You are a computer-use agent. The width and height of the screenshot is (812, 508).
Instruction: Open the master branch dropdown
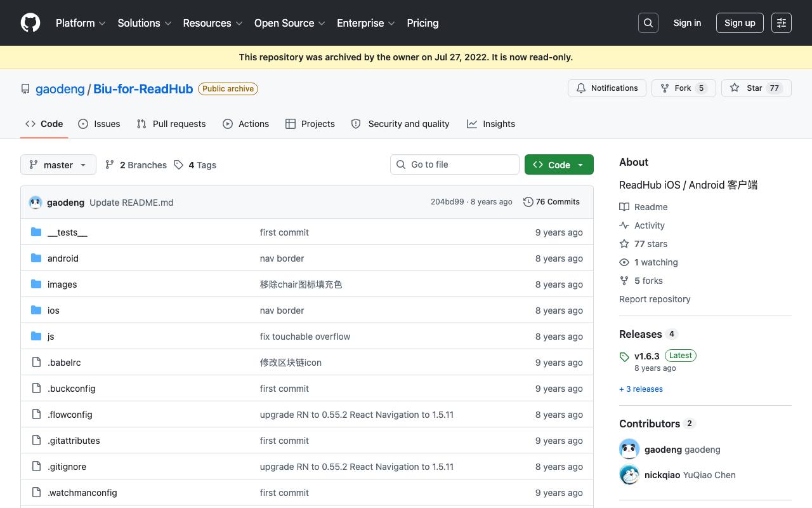tap(58, 165)
